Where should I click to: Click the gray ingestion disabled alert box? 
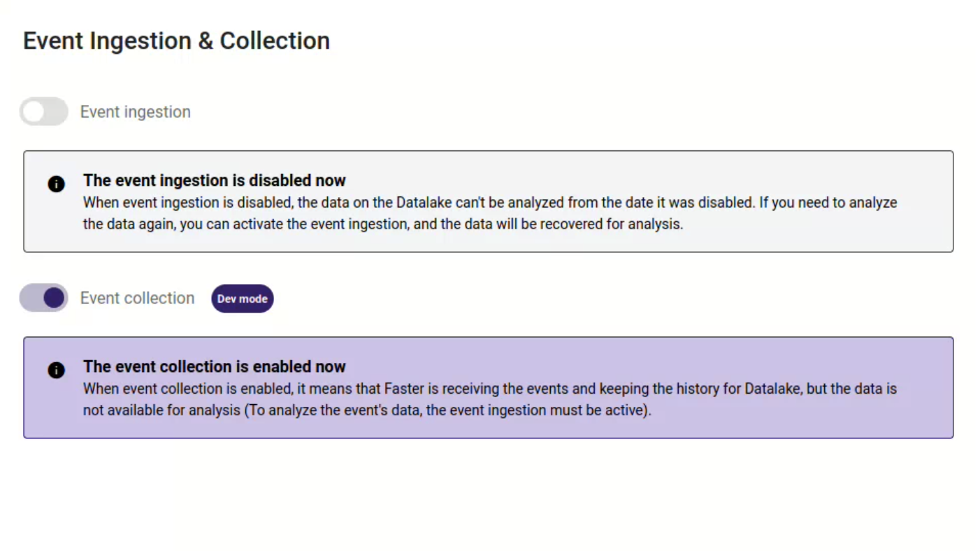[x=489, y=201]
